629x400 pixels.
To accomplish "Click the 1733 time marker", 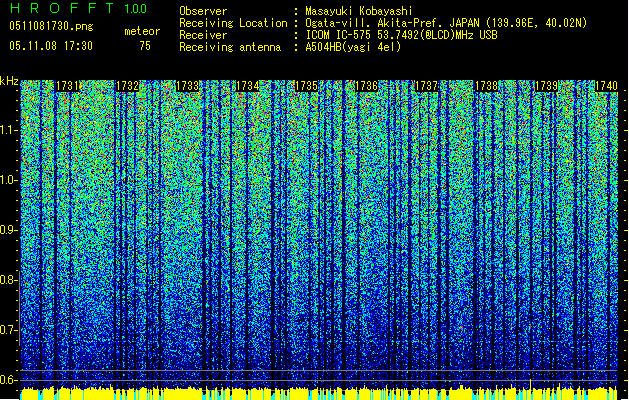I will 187,86.
